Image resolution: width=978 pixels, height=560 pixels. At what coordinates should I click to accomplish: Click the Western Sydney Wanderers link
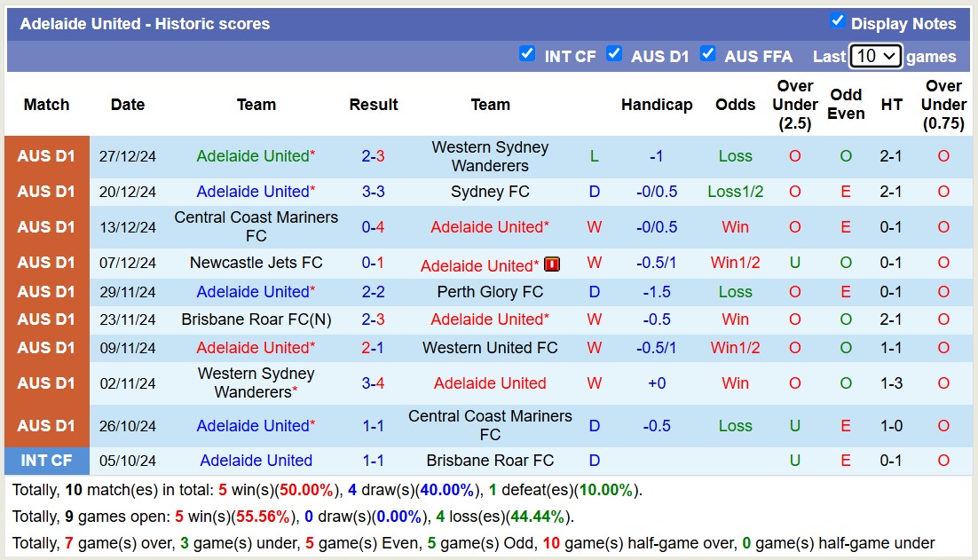point(491,155)
